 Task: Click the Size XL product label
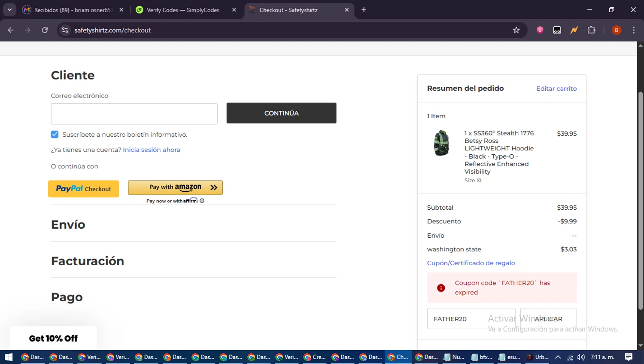pos(474,180)
